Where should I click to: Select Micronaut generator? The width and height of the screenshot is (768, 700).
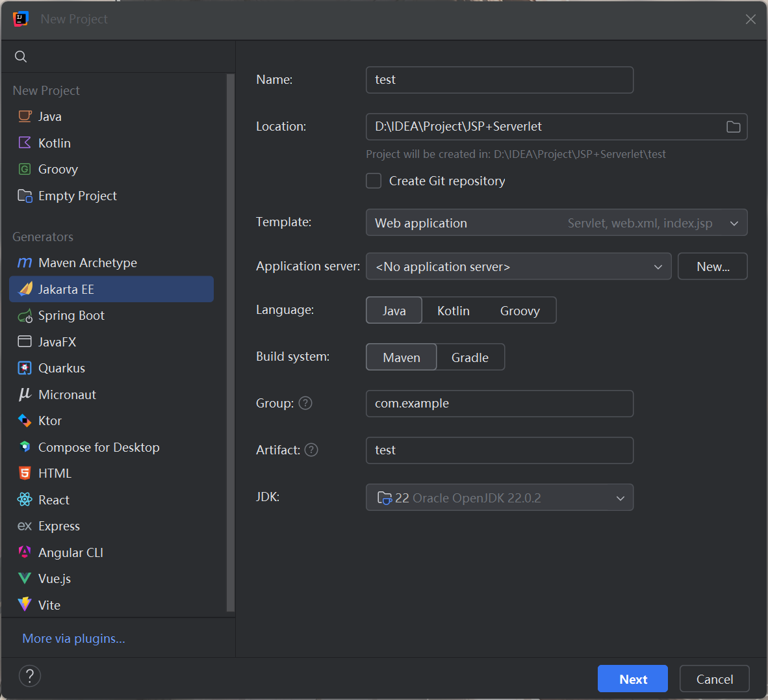(x=111, y=395)
